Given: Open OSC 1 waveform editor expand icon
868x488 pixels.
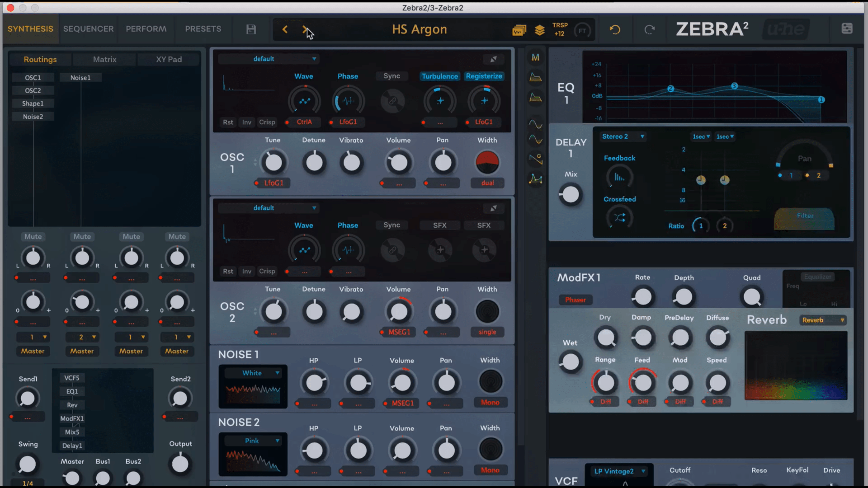Looking at the screenshot, I should (x=493, y=59).
